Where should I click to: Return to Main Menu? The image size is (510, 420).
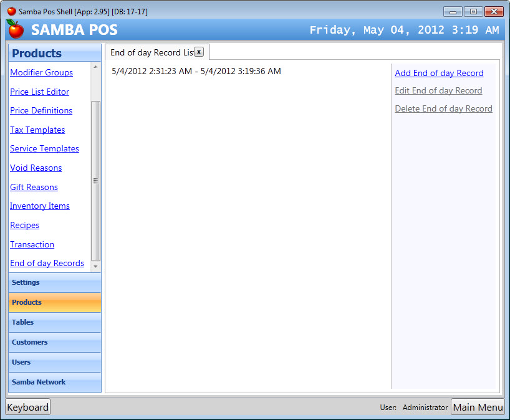[478, 407]
